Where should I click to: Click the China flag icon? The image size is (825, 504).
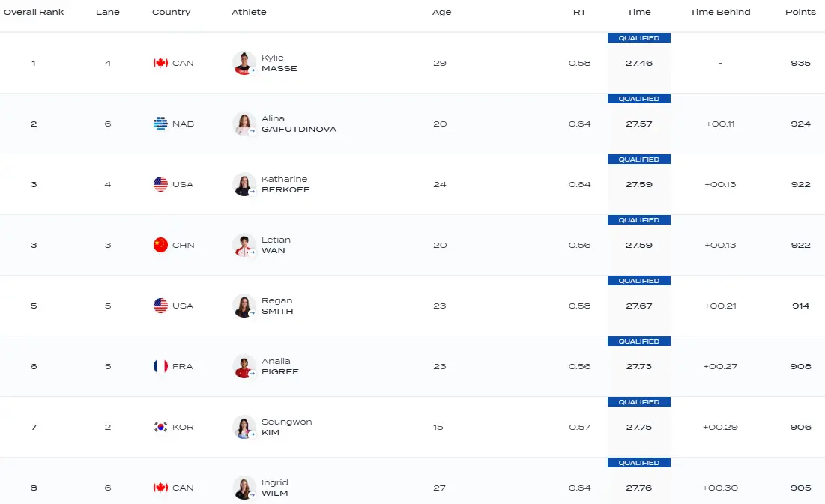(160, 245)
